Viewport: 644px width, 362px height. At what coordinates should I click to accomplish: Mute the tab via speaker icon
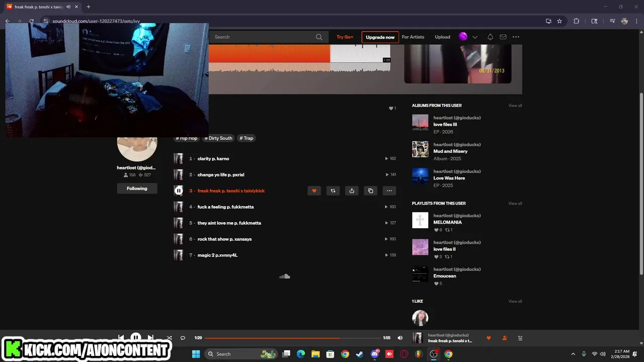coord(68,7)
